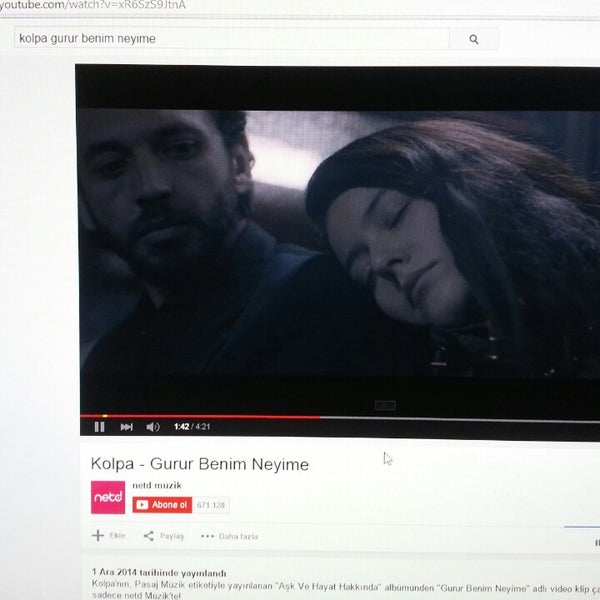600x600 pixels.
Task: Click the elapsed time 1:42 display
Action: click(182, 426)
